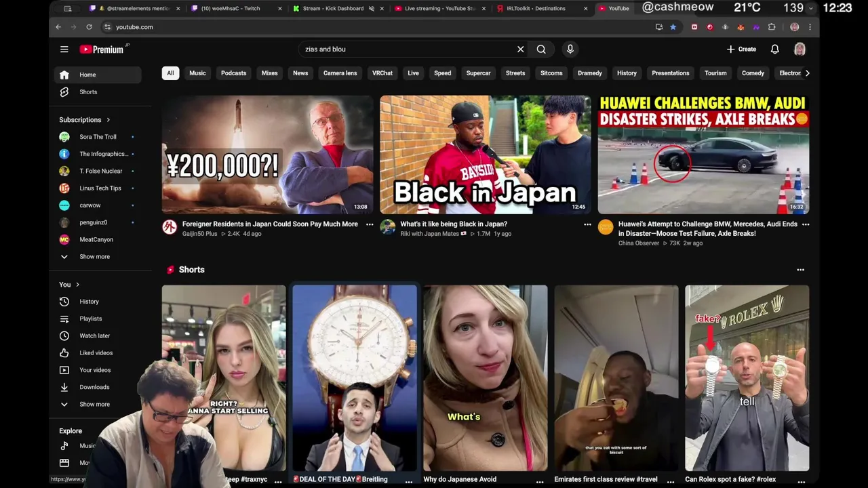
Task: Open Your videos in the sidebar
Action: 98,370
